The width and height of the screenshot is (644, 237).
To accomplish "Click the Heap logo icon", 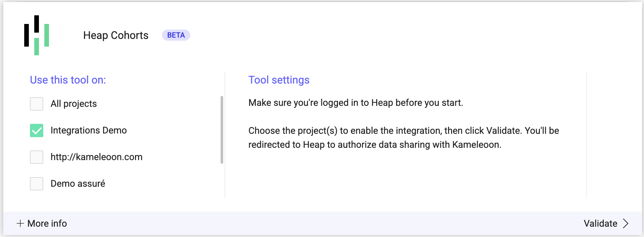I will click(x=37, y=35).
